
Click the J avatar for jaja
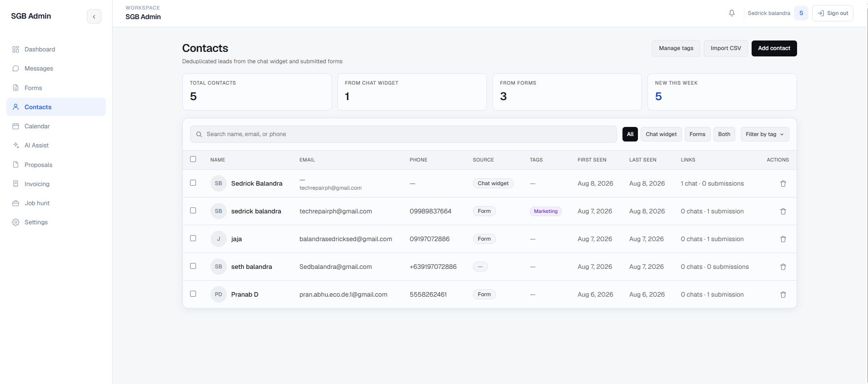click(218, 239)
